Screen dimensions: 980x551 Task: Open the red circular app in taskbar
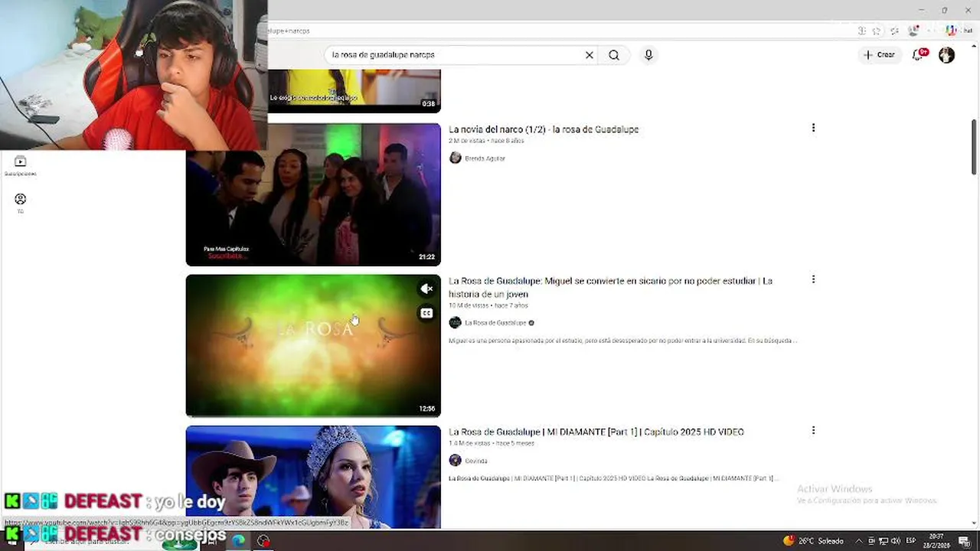[263, 541]
